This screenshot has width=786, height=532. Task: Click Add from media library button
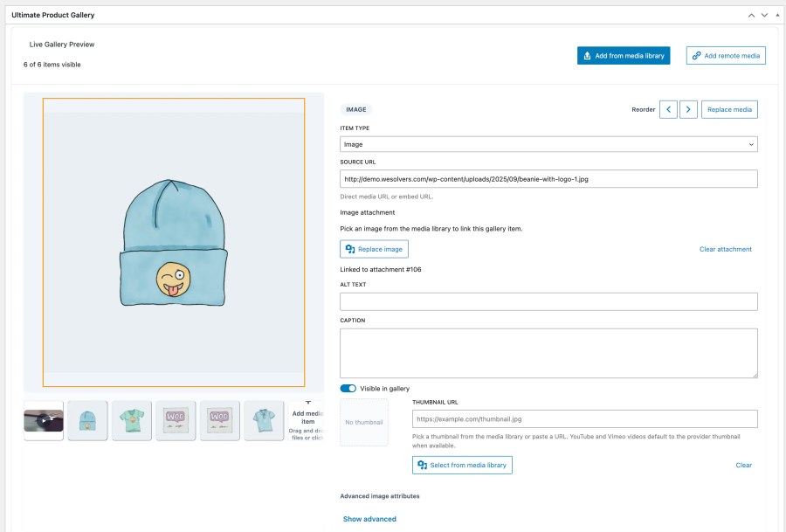[624, 56]
